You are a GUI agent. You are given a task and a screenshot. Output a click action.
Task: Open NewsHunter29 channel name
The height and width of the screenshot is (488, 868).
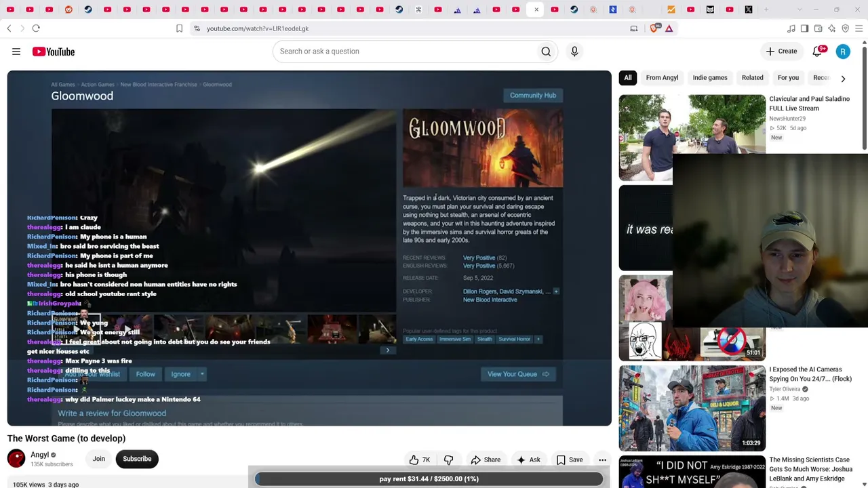[787, 119]
